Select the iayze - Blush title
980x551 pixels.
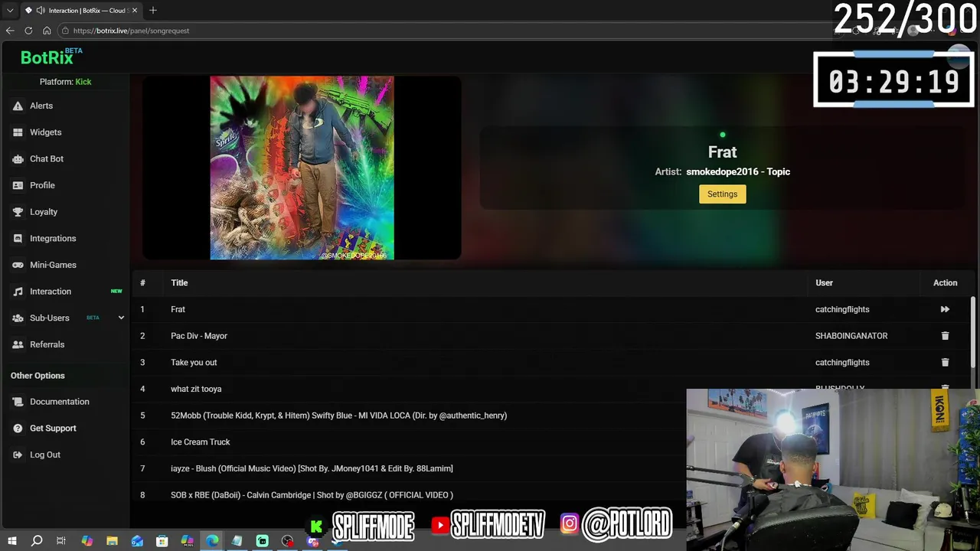coord(312,468)
